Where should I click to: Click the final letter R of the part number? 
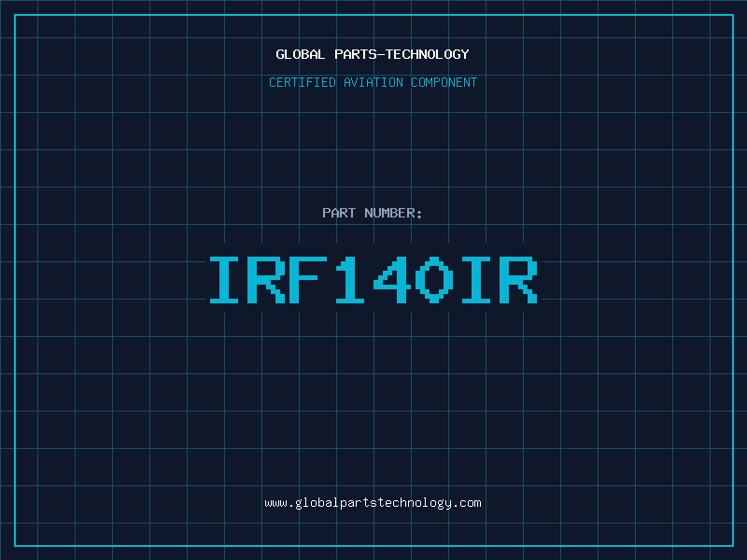(x=519, y=280)
